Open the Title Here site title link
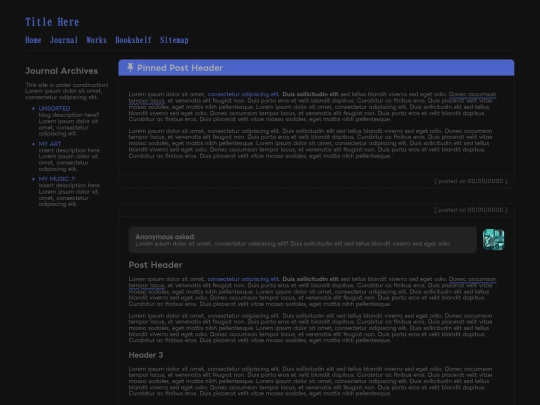The width and height of the screenshot is (540, 405). click(52, 22)
